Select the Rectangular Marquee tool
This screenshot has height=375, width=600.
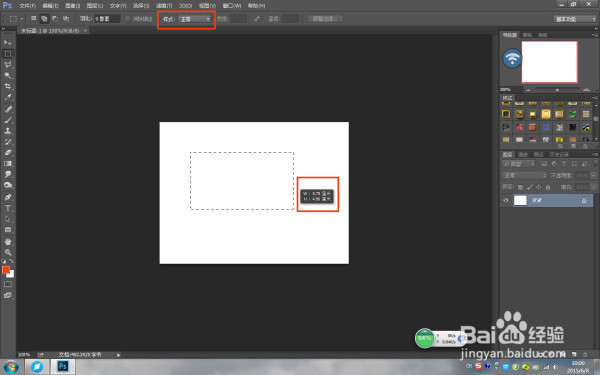(x=8, y=54)
